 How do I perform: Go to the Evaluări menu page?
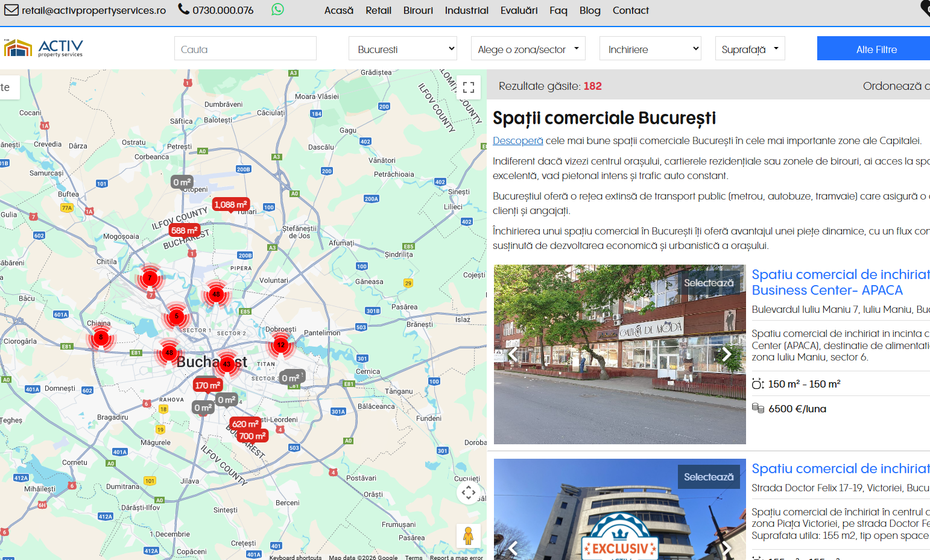pos(519,10)
